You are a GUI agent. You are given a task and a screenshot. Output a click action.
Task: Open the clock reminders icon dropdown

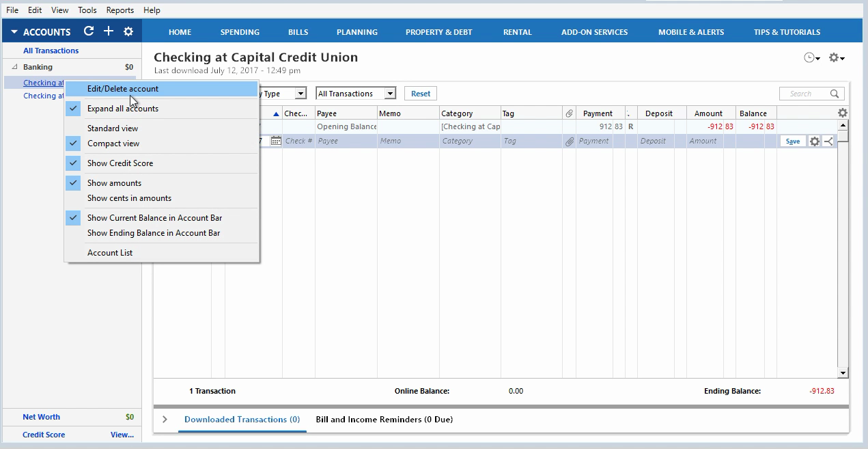(x=812, y=58)
